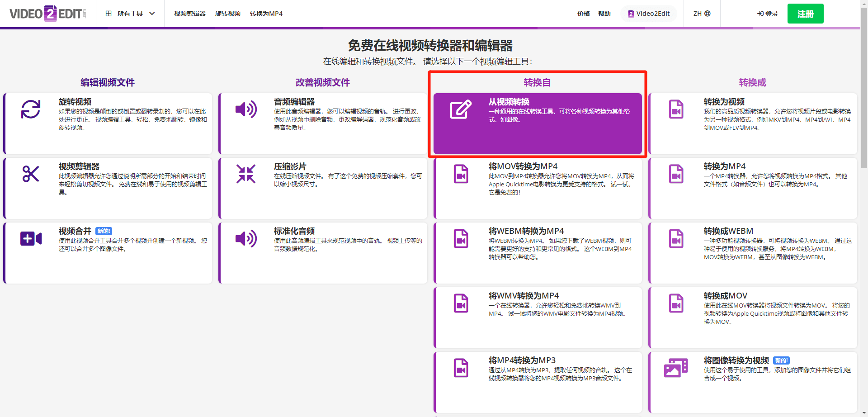Open the 压缩影片 tool title

tap(290, 166)
